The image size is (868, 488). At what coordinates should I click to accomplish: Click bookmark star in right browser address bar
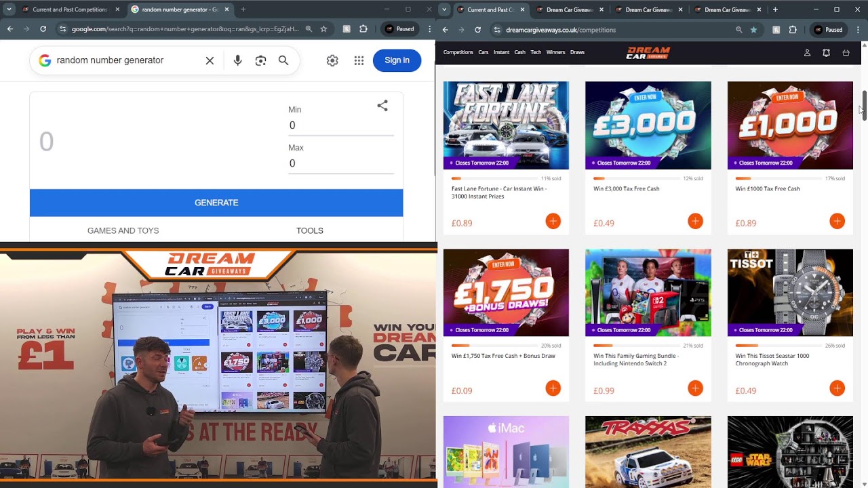coord(753,30)
